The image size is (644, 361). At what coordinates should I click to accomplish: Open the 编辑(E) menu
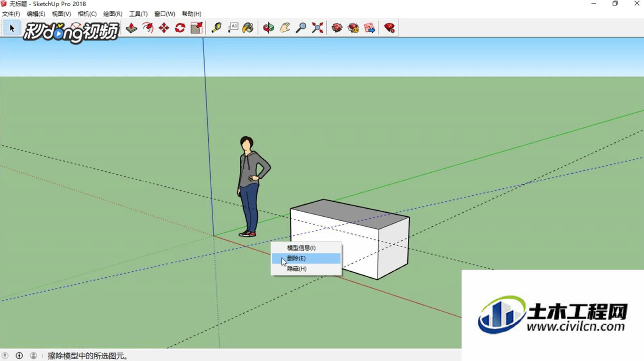tap(36, 14)
